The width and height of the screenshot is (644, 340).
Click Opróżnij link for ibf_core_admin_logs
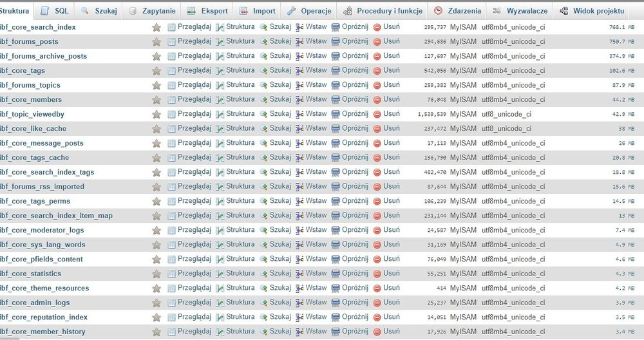(355, 303)
